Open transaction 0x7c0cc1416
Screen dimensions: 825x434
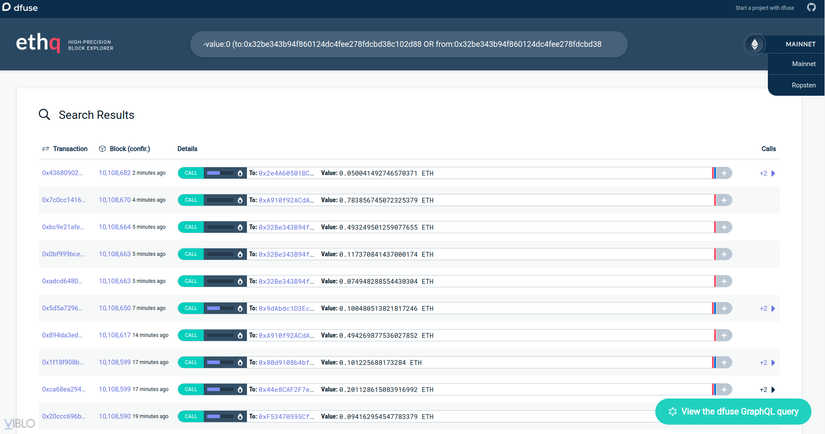point(63,200)
